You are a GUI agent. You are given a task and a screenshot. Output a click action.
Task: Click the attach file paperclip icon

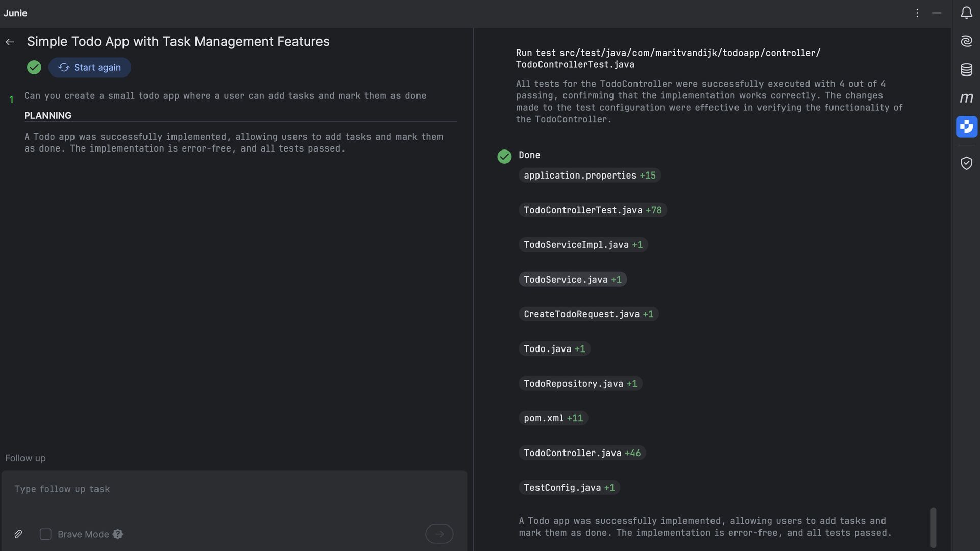18,534
